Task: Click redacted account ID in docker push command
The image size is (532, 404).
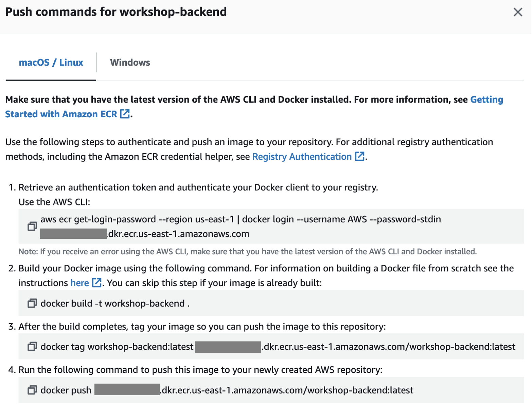Action: (x=127, y=389)
